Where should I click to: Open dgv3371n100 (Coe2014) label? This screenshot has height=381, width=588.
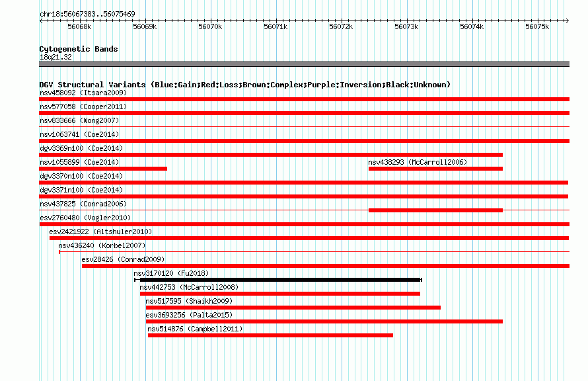(81, 190)
